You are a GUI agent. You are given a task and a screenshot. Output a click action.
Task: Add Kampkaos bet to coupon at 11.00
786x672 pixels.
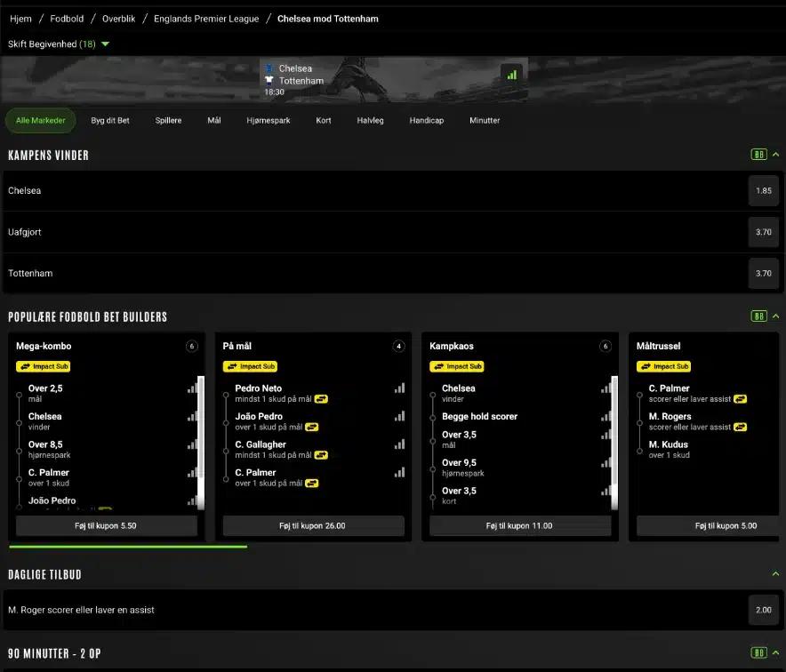[519, 525]
